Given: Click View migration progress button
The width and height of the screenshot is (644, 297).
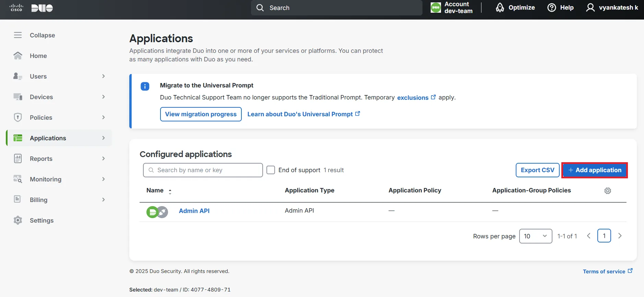Looking at the screenshot, I should coord(201,114).
